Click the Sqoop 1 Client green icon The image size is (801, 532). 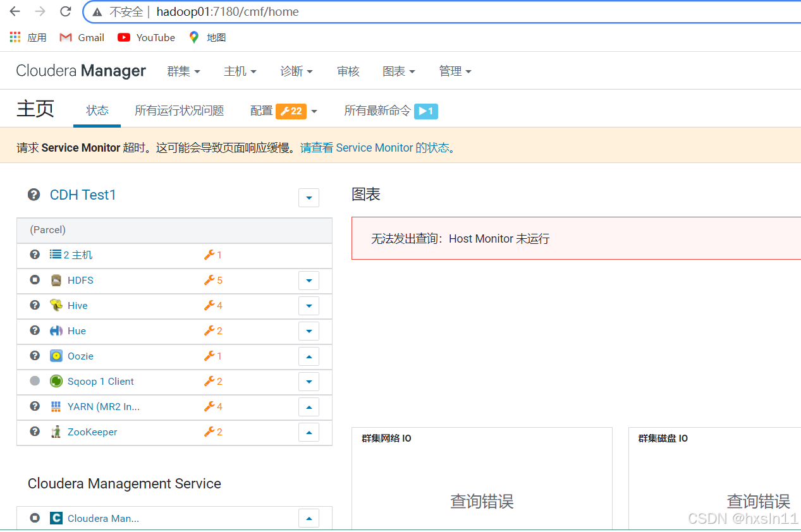(56, 381)
